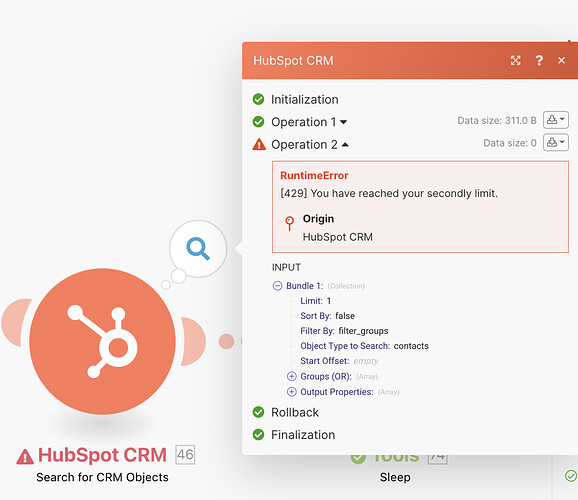
Task: Click the RuntimeError heading text
Action: pos(314,176)
